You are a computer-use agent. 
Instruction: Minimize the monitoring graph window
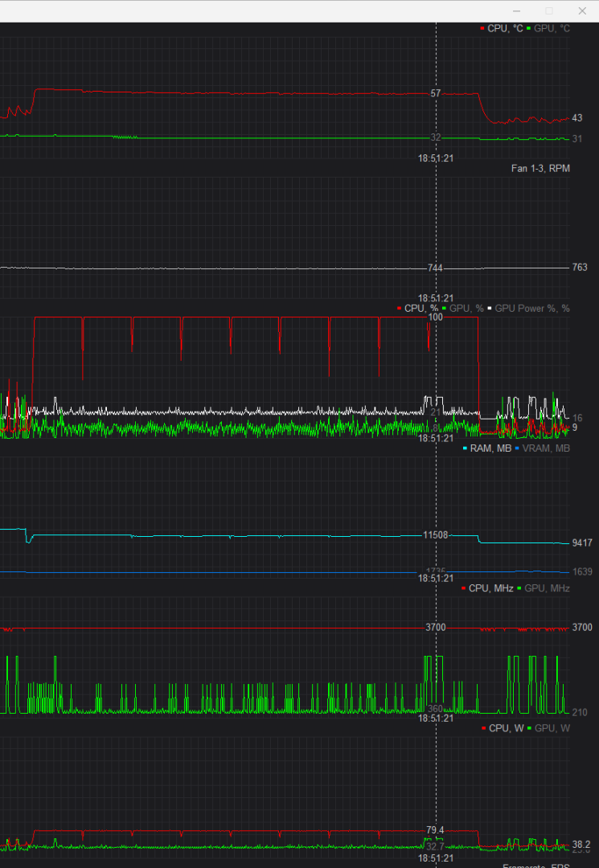(x=516, y=11)
